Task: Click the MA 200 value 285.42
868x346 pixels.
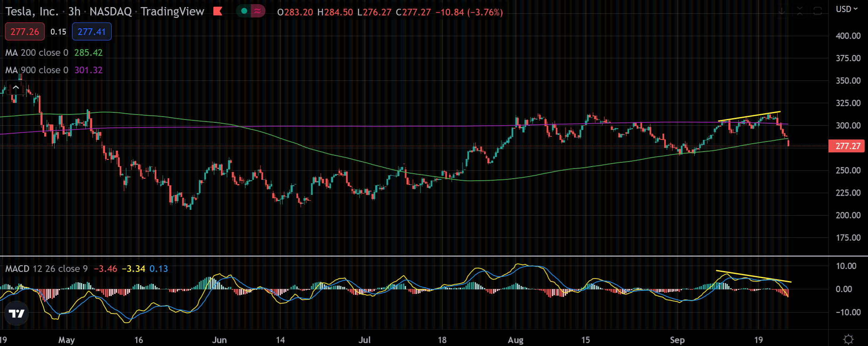Action: coord(88,52)
